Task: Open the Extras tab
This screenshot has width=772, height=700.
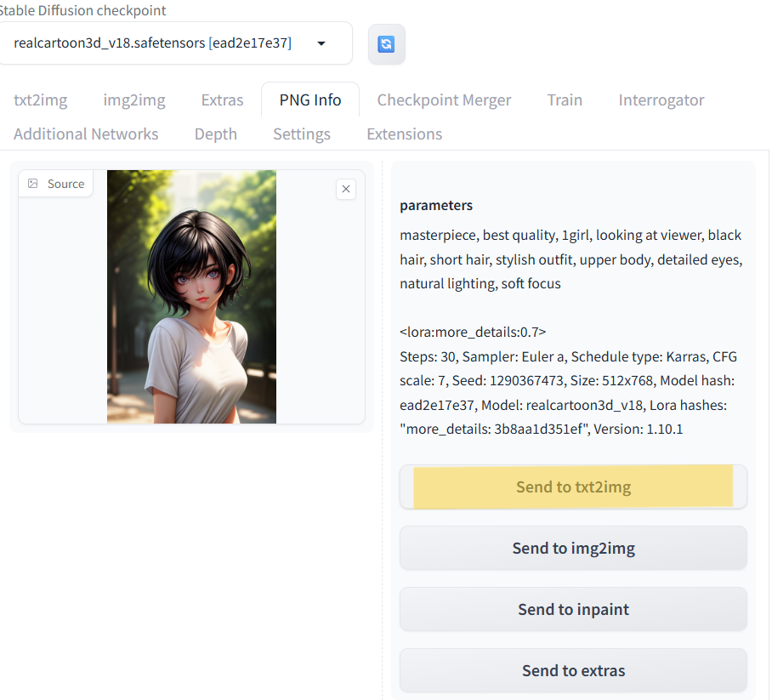Action: pos(222,100)
